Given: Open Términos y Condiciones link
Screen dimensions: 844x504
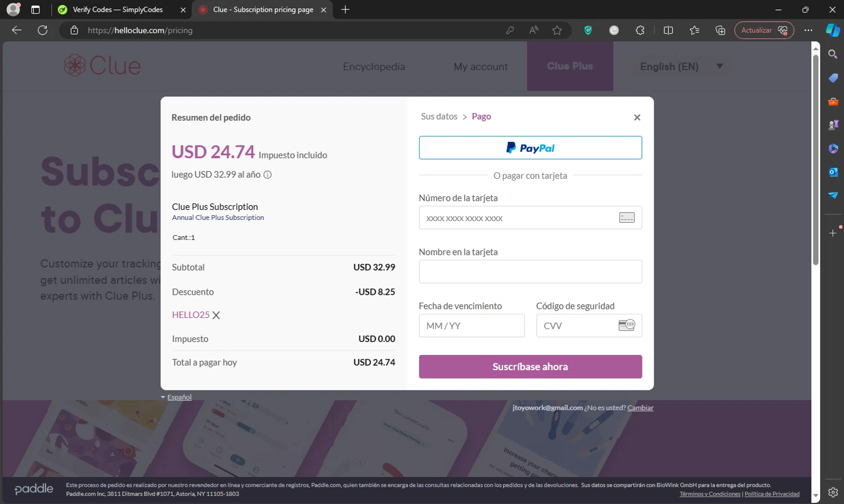Looking at the screenshot, I should (710, 494).
